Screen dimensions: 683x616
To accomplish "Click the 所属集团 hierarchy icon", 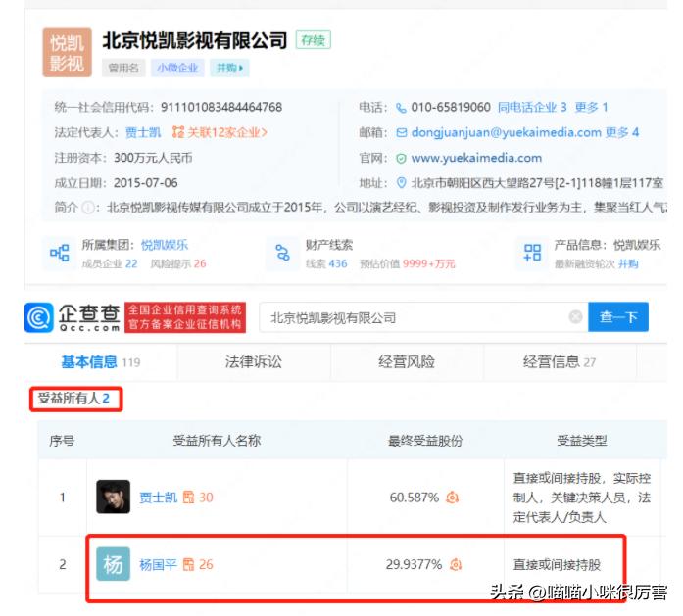I will 60,253.
